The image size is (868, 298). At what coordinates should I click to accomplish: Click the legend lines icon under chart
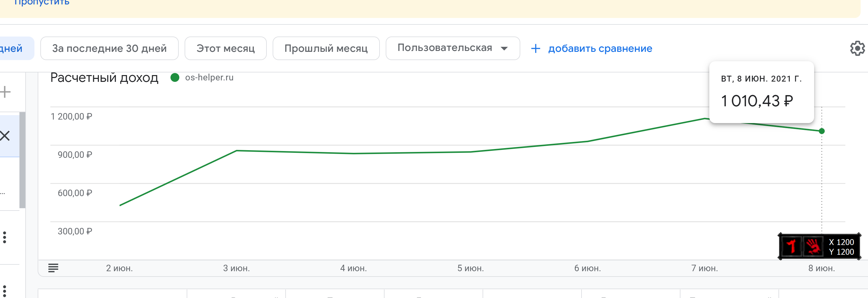(53, 268)
